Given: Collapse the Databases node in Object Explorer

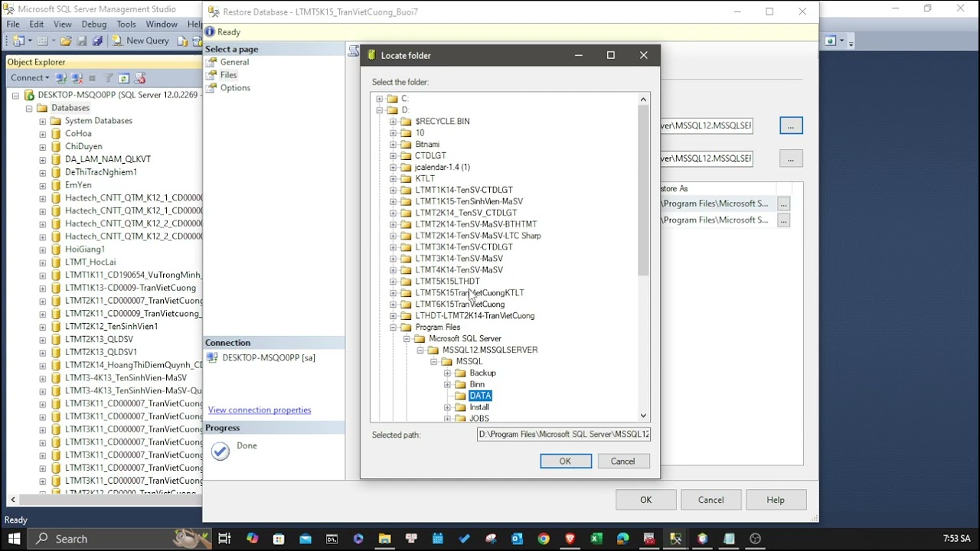Looking at the screenshot, I should (29, 109).
